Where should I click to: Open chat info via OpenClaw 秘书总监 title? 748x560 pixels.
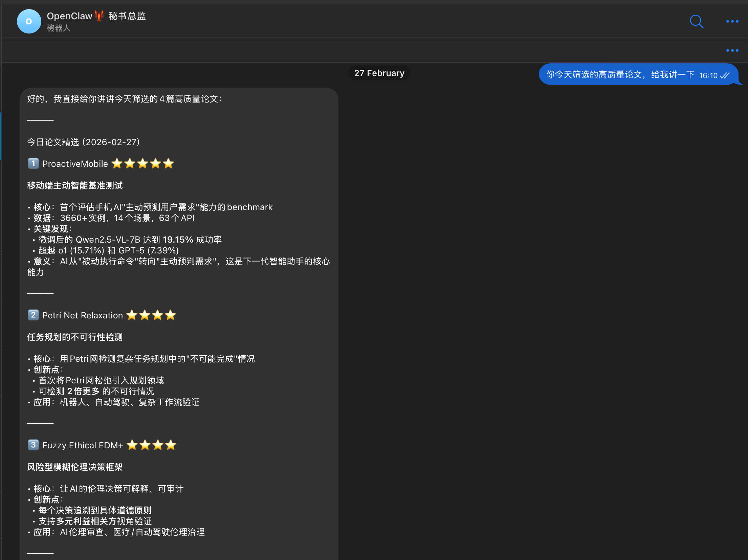point(96,16)
